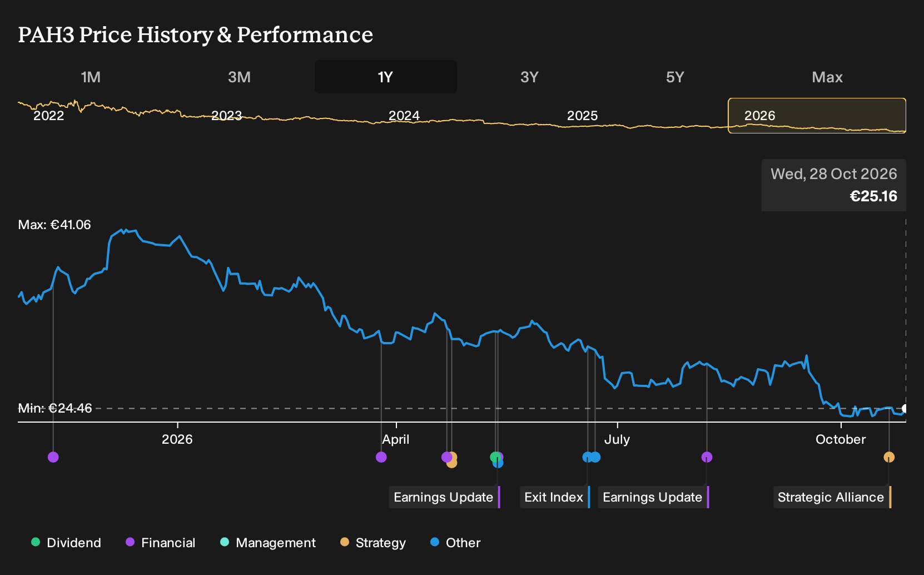Open the Strategic Alliance event label

tap(832, 497)
